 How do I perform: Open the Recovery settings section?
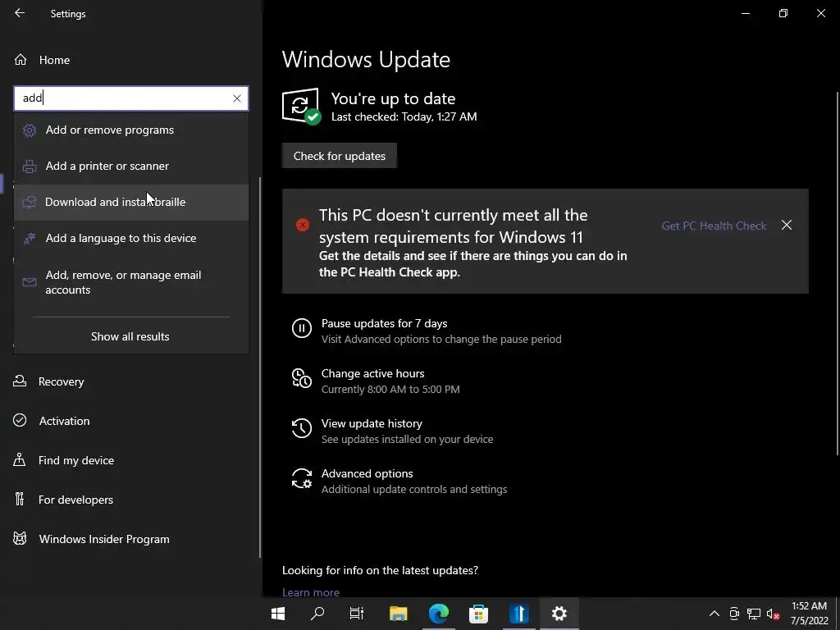(x=61, y=381)
